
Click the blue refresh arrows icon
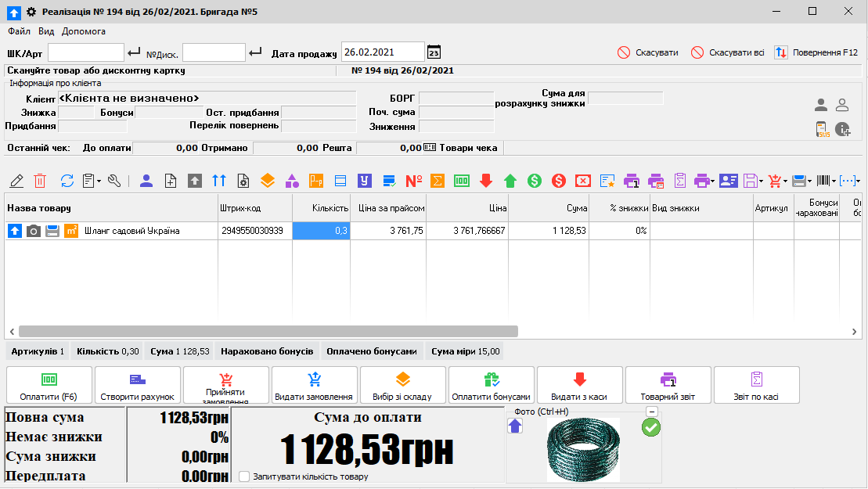[67, 181]
